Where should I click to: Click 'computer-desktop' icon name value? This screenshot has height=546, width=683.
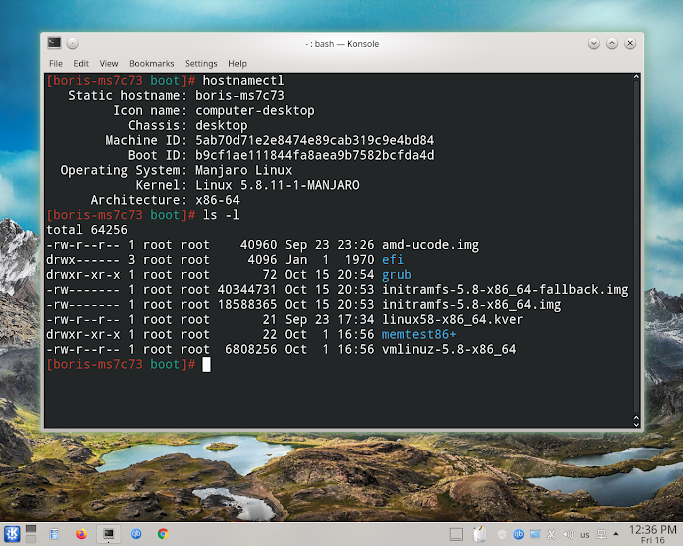[254, 111]
